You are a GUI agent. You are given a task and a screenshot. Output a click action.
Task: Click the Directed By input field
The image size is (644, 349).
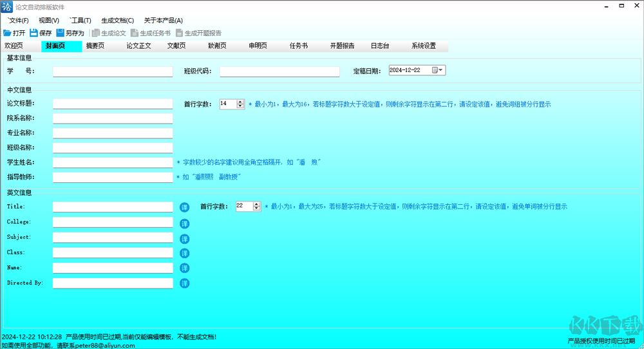click(x=113, y=283)
